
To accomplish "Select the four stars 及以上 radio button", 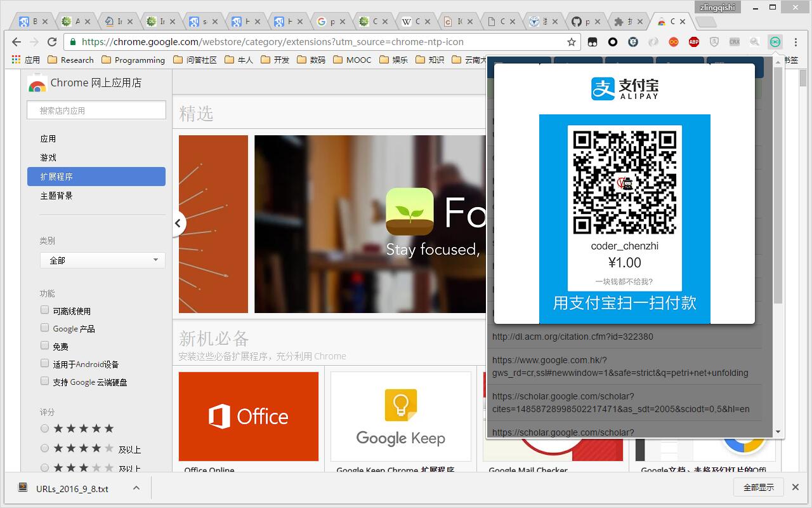I will 44,448.
